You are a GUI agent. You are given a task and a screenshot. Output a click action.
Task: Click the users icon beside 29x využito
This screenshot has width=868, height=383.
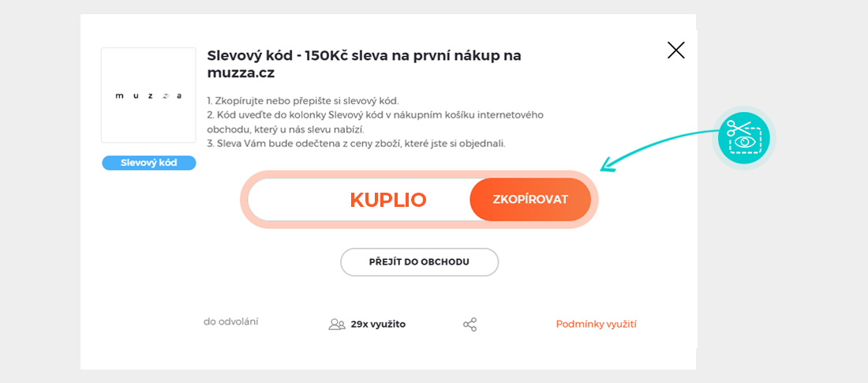pos(337,325)
